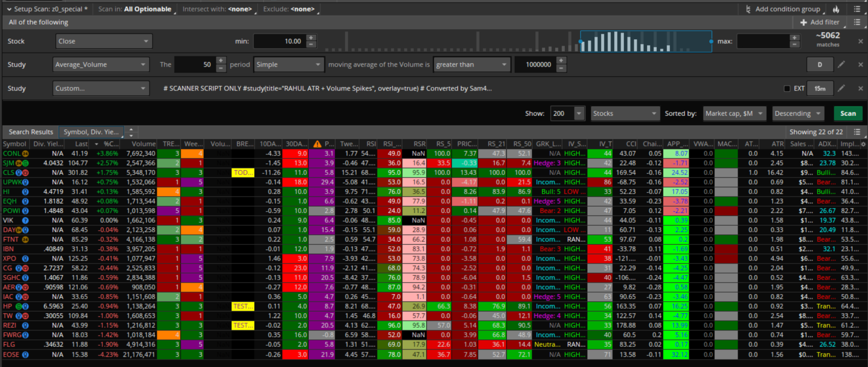This screenshot has width=868, height=367.
Task: Enable the EXT extended hours checkbox
Action: tap(787, 89)
